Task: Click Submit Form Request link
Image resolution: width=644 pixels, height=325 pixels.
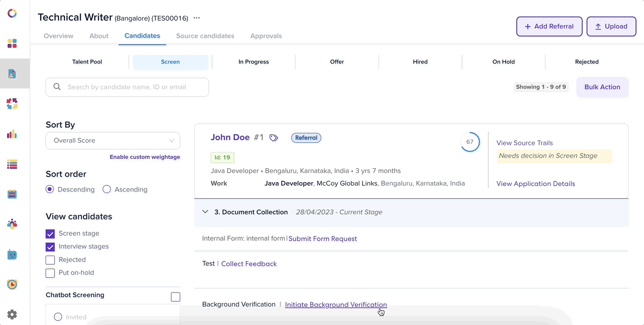Action: coord(323,239)
